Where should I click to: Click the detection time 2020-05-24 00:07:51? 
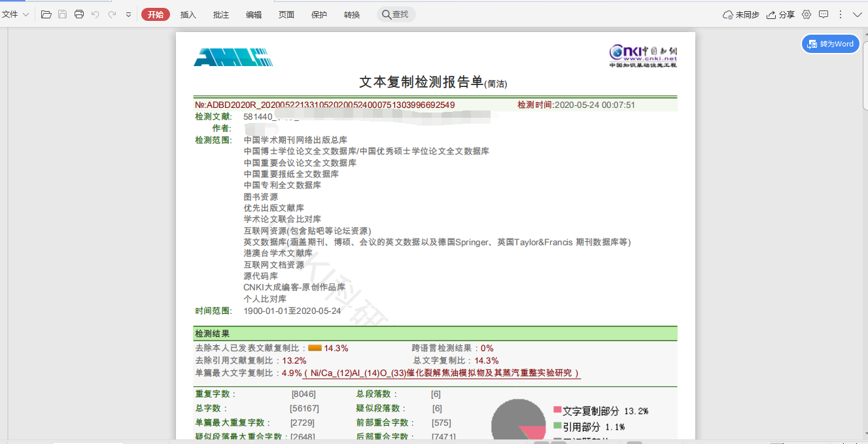tap(595, 105)
